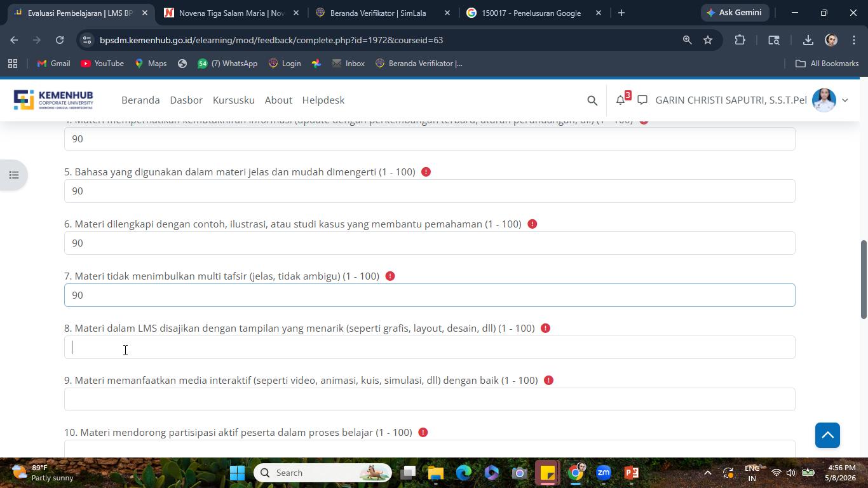Open the side drawer list icon
The width and height of the screenshot is (868, 488).
pos(13,175)
